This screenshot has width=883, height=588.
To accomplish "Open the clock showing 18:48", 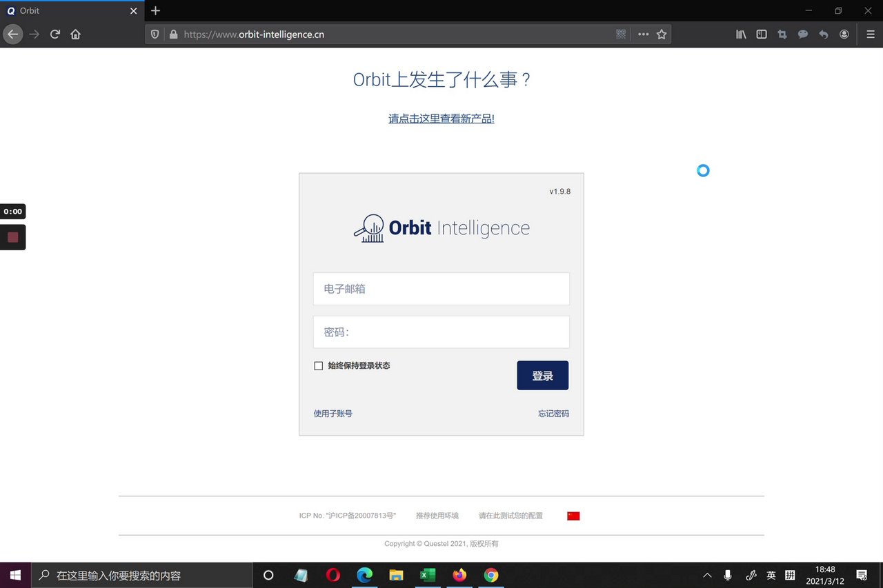I will click(825, 575).
